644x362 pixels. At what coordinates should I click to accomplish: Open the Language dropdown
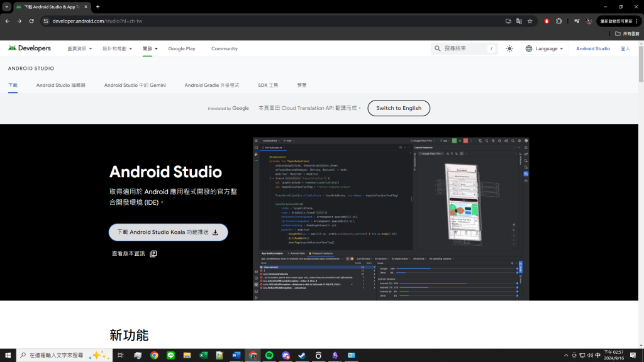[544, 48]
